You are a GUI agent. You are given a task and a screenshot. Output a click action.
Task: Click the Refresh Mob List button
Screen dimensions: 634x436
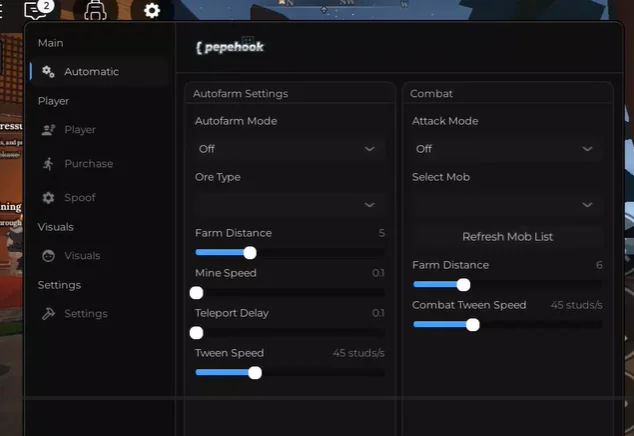tap(507, 237)
